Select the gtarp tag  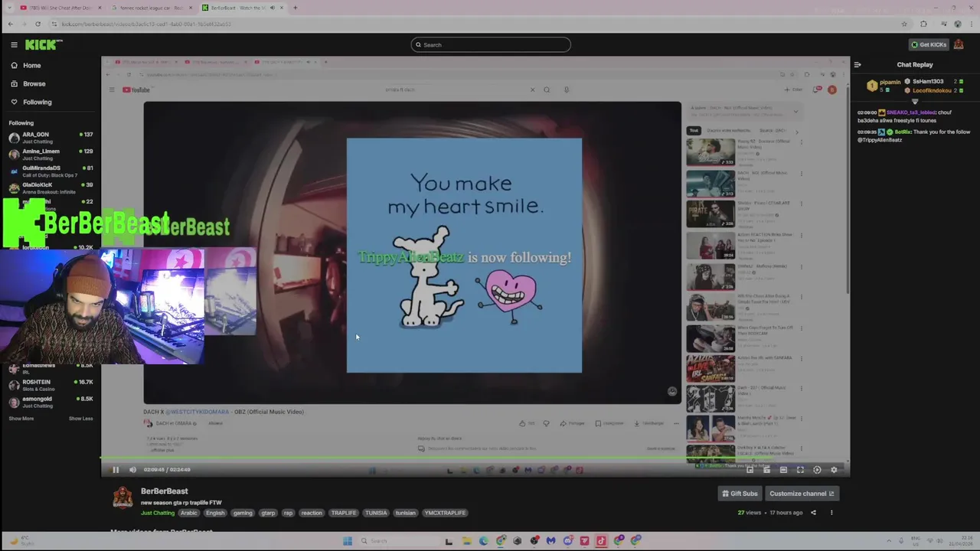coord(268,513)
